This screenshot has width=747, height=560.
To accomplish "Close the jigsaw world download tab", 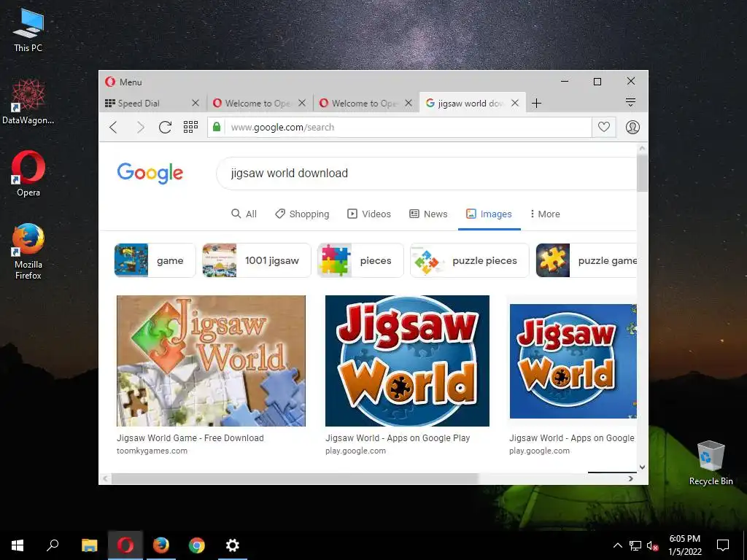I will pos(515,103).
